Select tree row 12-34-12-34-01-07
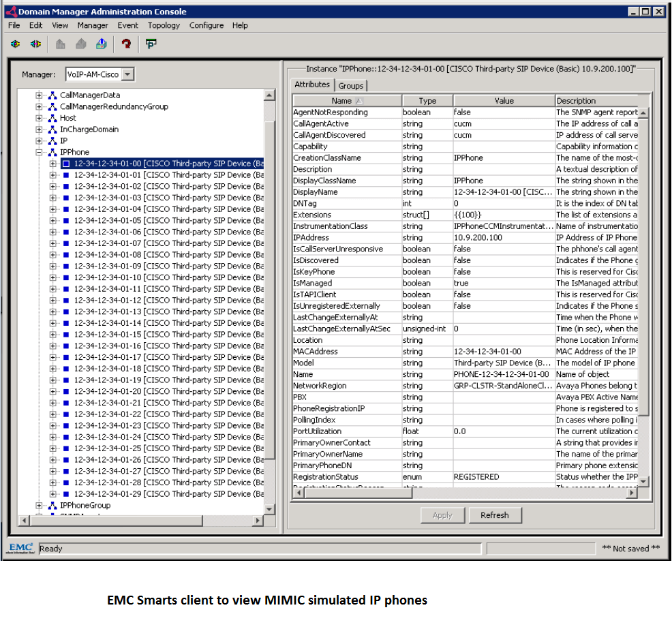The width and height of the screenshot is (672, 642). pyautogui.click(x=168, y=243)
